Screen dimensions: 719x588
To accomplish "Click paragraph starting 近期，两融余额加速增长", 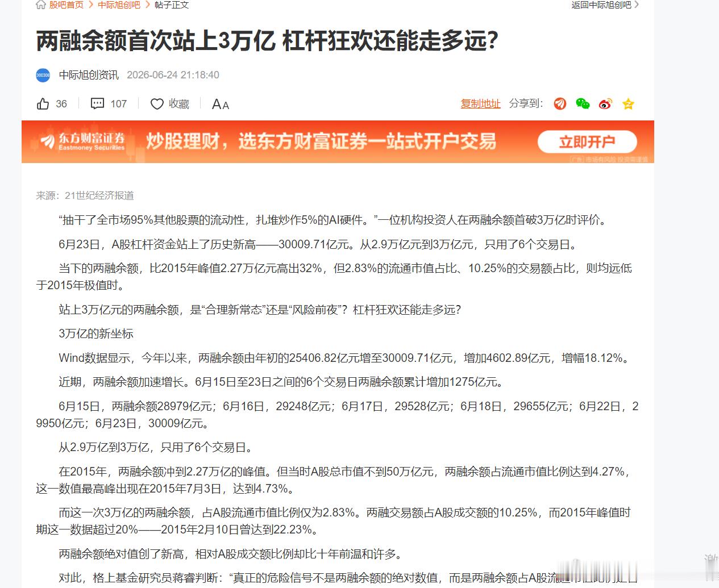I will [x=281, y=382].
